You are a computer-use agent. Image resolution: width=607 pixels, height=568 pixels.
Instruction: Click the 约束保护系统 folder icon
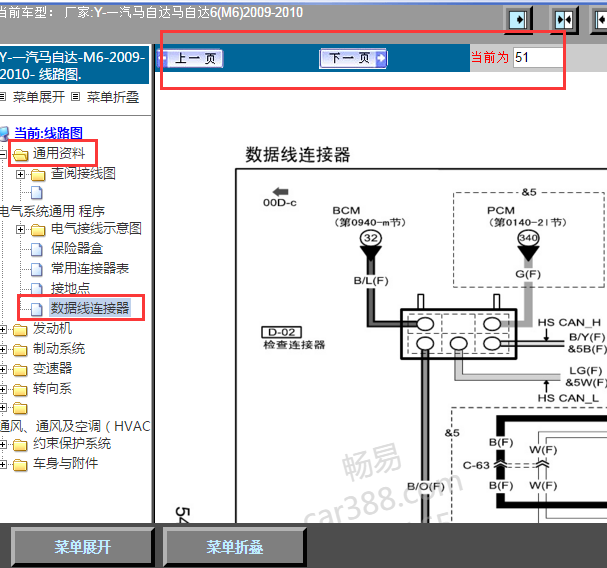point(20,445)
